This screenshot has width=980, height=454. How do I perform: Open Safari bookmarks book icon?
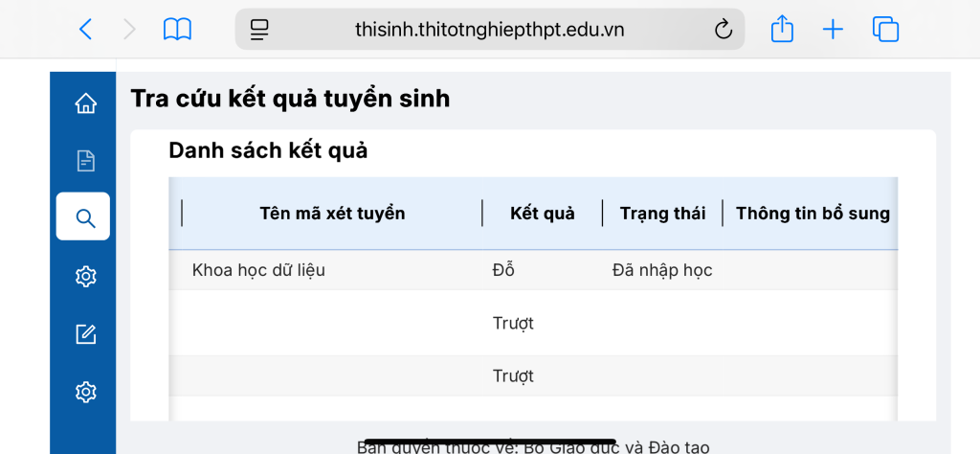[177, 30]
